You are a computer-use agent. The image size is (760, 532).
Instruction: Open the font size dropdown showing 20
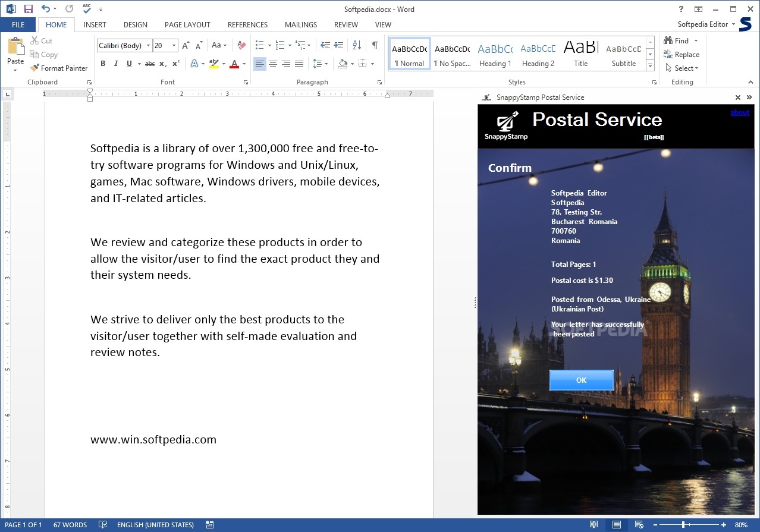click(174, 46)
